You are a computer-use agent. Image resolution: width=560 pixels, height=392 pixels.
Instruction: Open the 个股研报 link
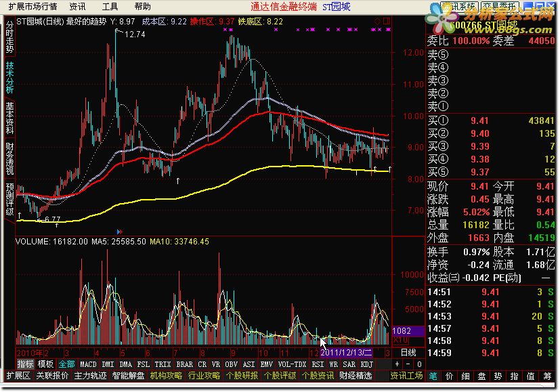pos(242,376)
